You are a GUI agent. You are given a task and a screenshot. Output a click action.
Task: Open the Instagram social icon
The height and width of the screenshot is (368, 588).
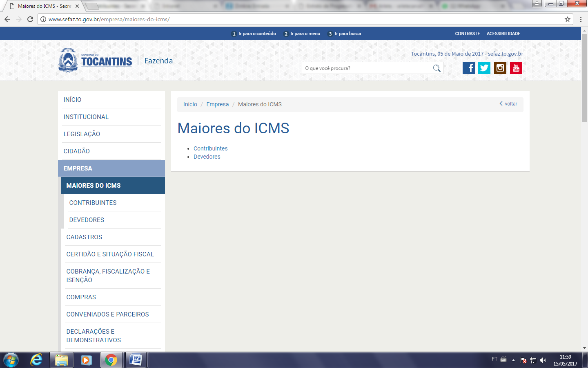500,68
